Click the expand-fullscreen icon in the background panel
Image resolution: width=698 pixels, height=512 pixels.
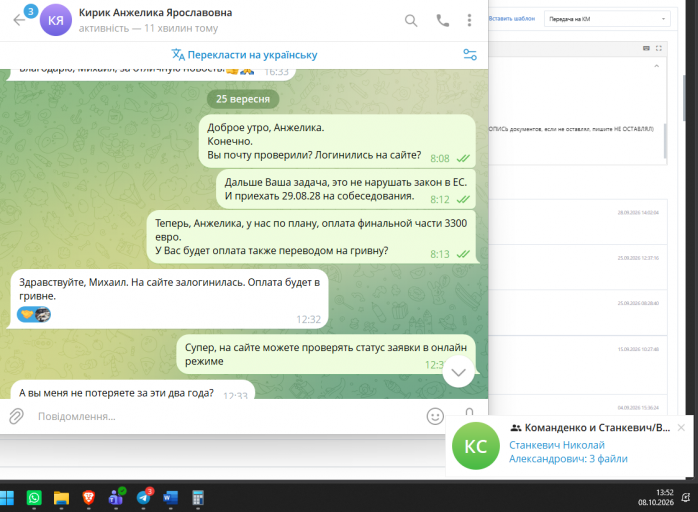pos(659,48)
